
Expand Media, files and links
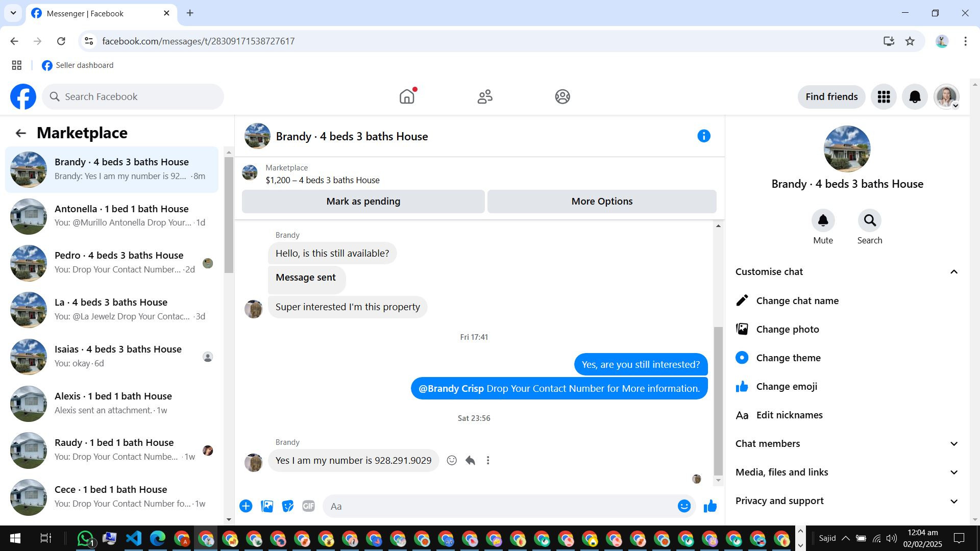pos(953,472)
